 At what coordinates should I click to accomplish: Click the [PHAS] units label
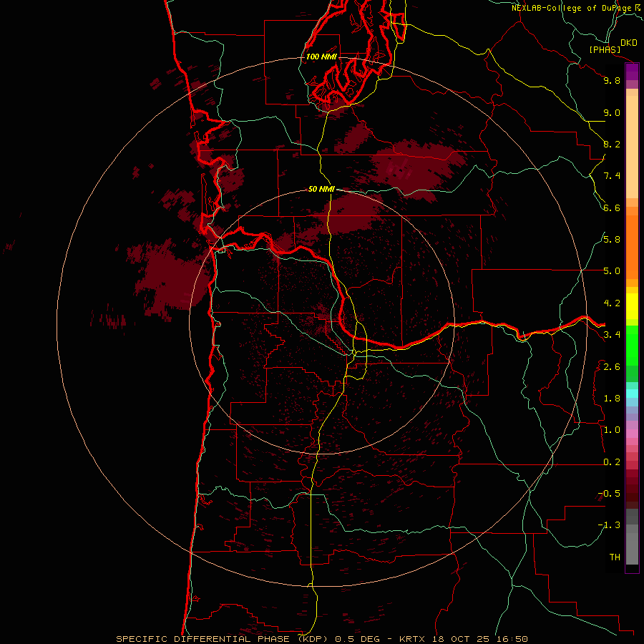pyautogui.click(x=605, y=49)
